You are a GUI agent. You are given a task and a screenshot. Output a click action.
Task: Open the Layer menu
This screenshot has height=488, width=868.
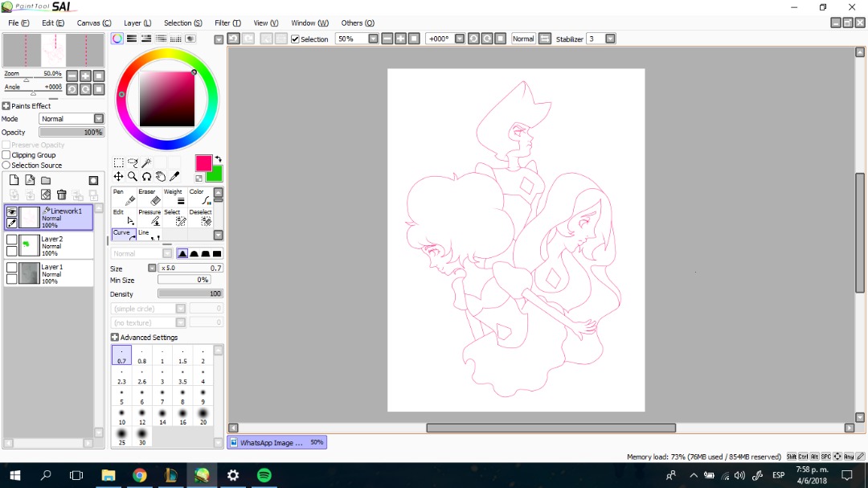pyautogui.click(x=137, y=23)
